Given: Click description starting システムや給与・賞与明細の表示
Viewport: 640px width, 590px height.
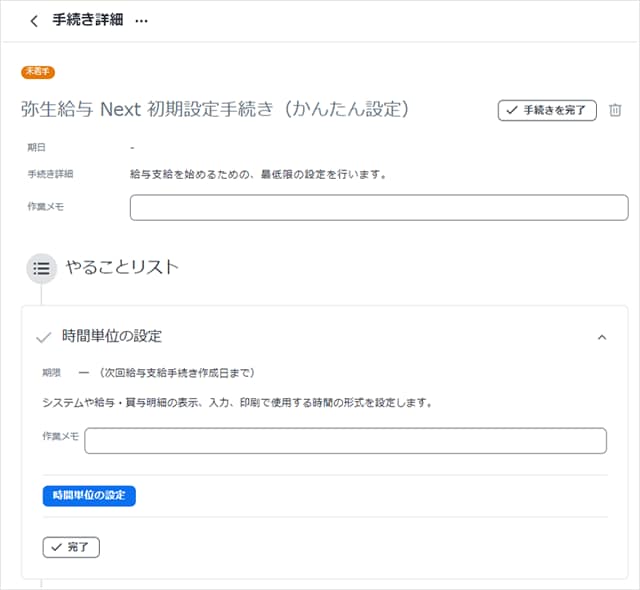Looking at the screenshot, I should point(237,403).
